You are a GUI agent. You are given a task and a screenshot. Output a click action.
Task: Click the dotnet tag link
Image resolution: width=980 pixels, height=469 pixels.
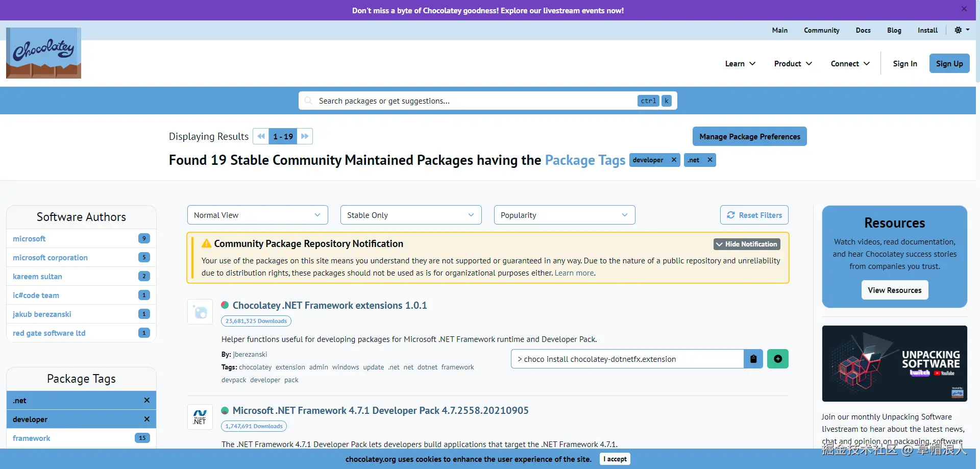tap(428, 367)
